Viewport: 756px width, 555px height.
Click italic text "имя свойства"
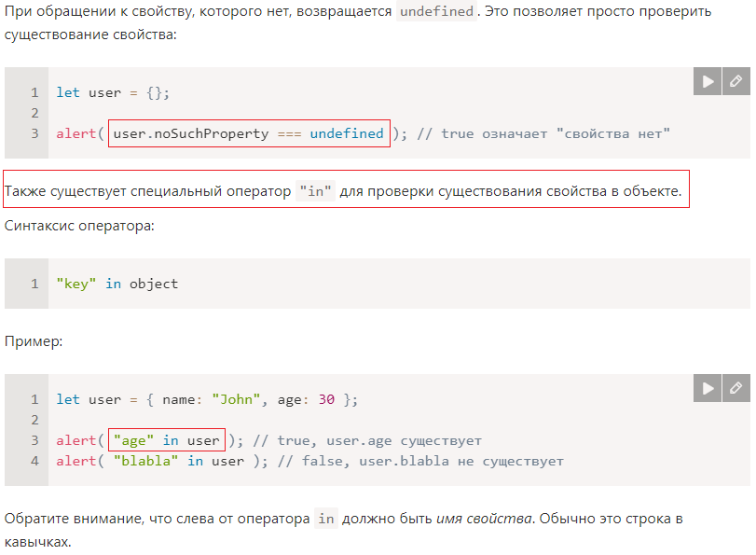(x=484, y=519)
